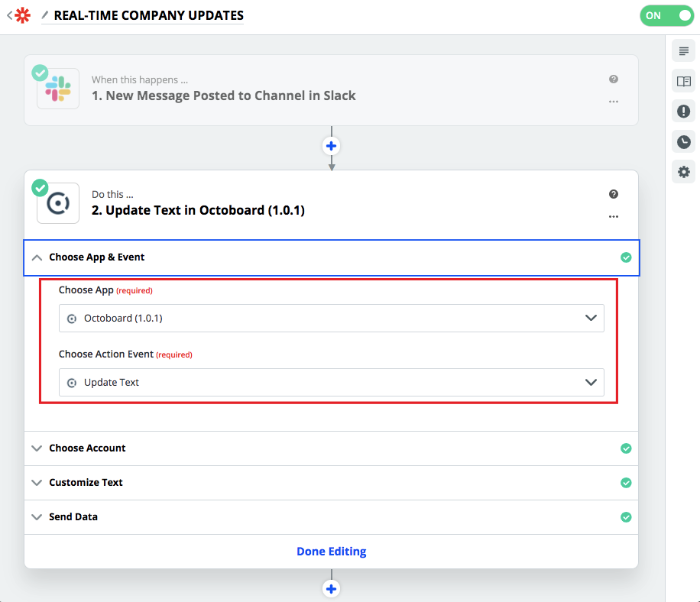This screenshot has height=602, width=700.
Task: Open the alerts exclamation sidebar icon
Action: 683,111
